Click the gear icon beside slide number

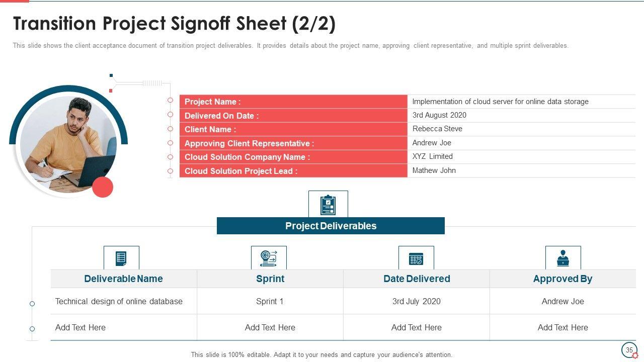pyautogui.click(x=635, y=355)
